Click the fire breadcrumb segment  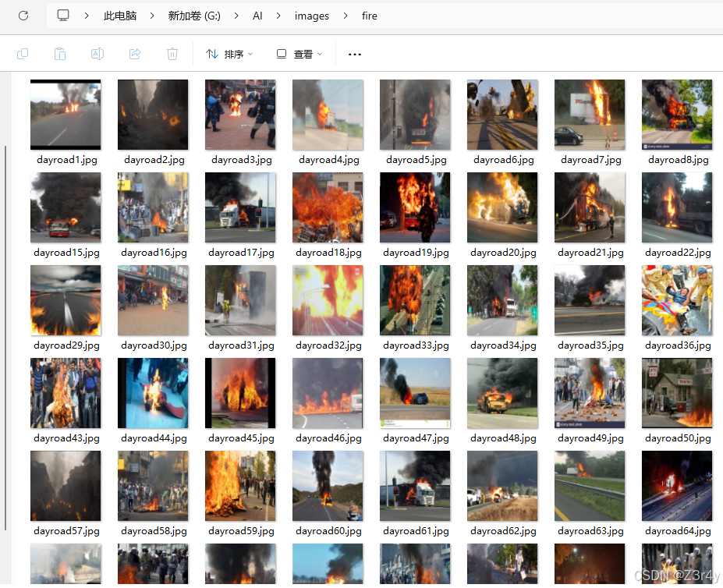click(x=370, y=16)
